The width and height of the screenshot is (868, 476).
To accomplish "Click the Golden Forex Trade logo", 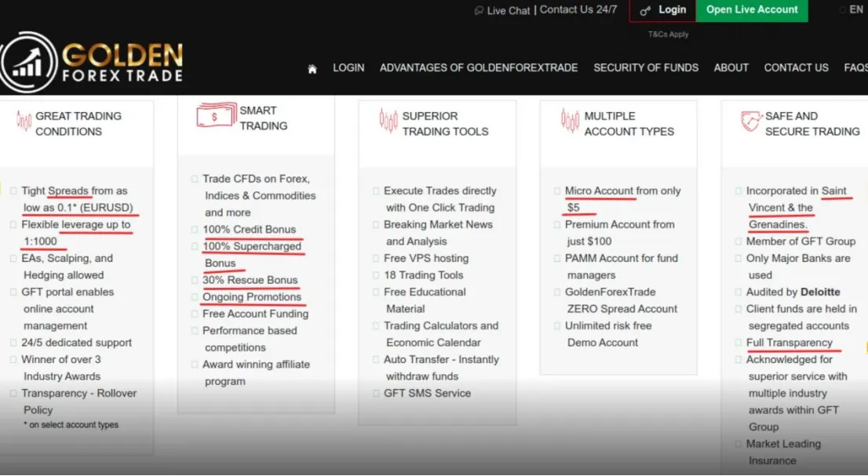I will (91, 62).
